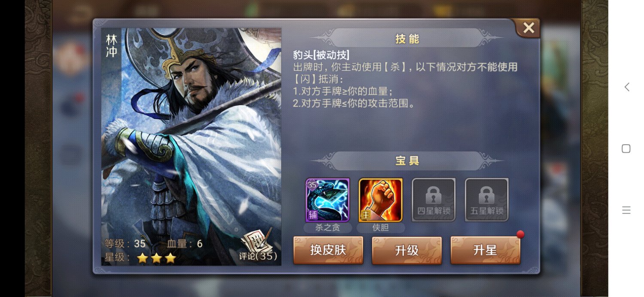
Task: Tap the 宝具 section header
Action: coord(407,161)
